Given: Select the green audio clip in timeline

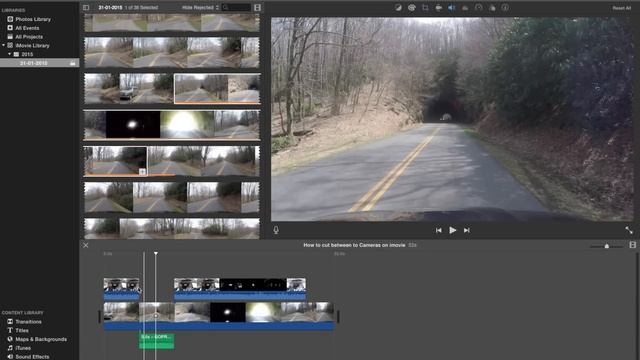Looking at the screenshot, I should click(x=157, y=341).
